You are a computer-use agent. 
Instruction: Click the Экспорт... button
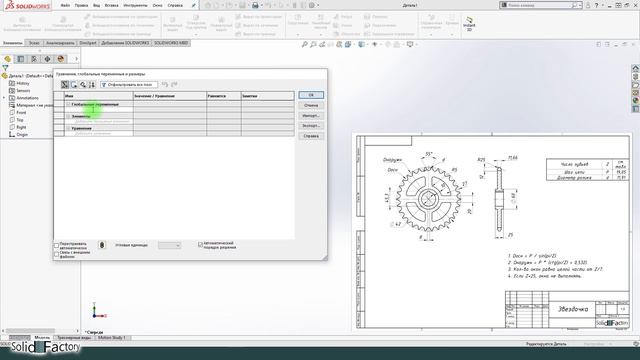[x=311, y=126]
